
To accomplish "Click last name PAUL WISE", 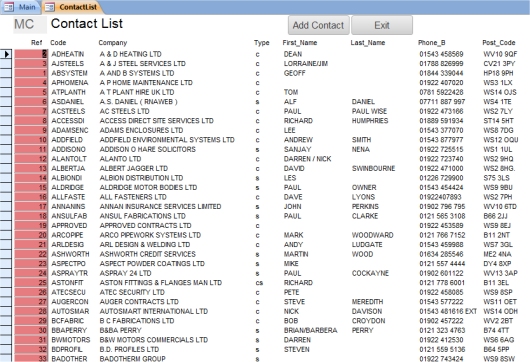I will click(369, 111).
